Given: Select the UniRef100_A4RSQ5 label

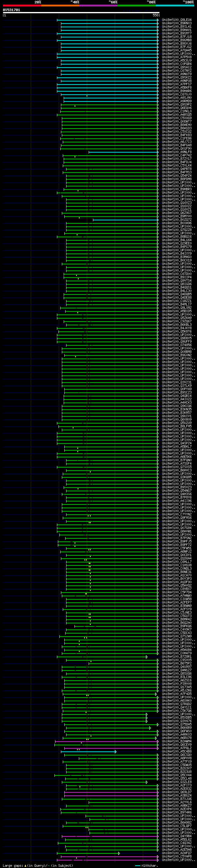Looking at the screenshot, I should [177, 115].
